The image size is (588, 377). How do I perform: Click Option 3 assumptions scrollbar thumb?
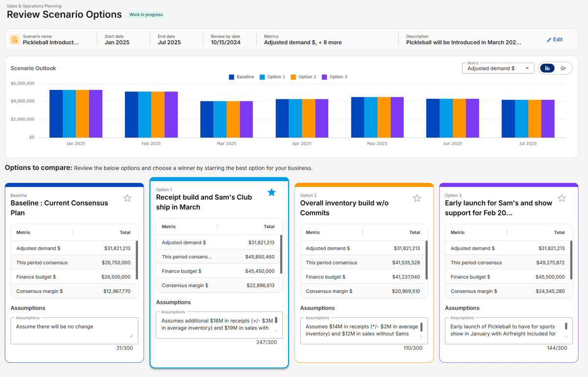coord(566,326)
